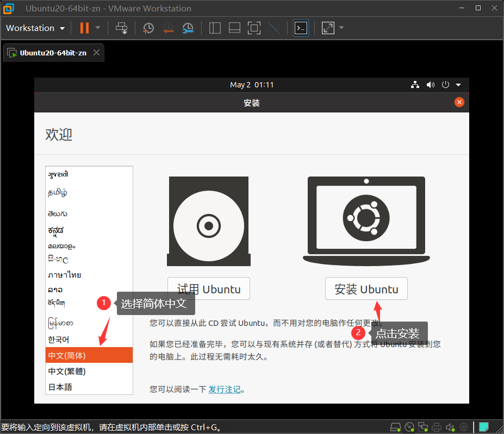Viewport: 504px width, 434px height.
Task: Close the installer with orange X
Action: click(459, 102)
